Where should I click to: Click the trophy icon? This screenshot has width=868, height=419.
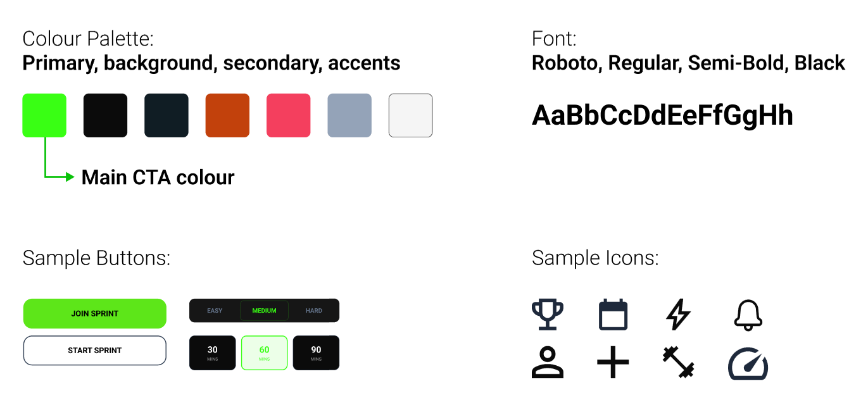[x=547, y=315]
